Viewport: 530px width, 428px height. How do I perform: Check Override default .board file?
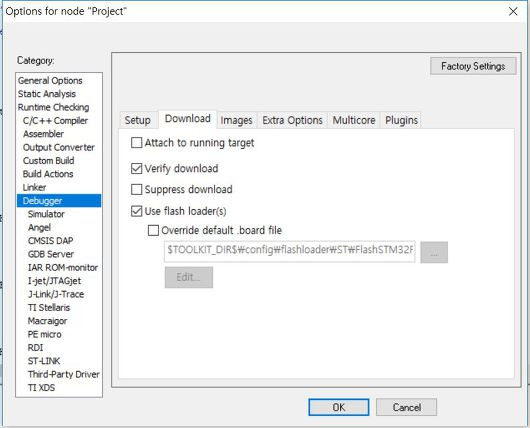(x=153, y=231)
